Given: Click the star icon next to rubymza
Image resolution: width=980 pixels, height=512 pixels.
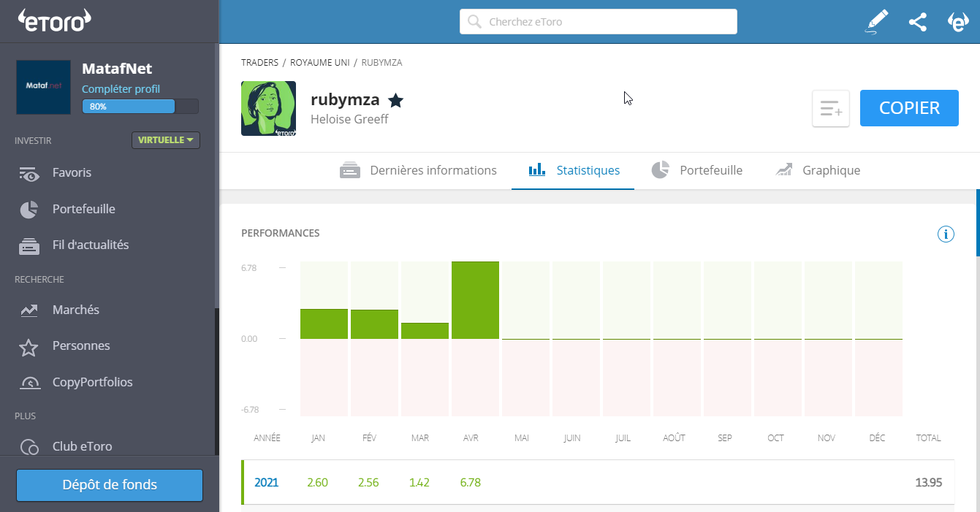Looking at the screenshot, I should click(x=395, y=100).
